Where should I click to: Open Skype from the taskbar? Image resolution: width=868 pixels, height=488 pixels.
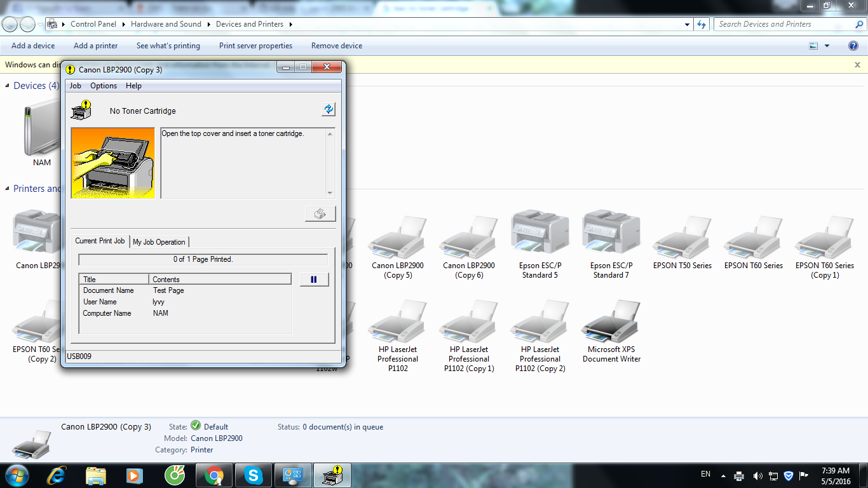click(254, 475)
